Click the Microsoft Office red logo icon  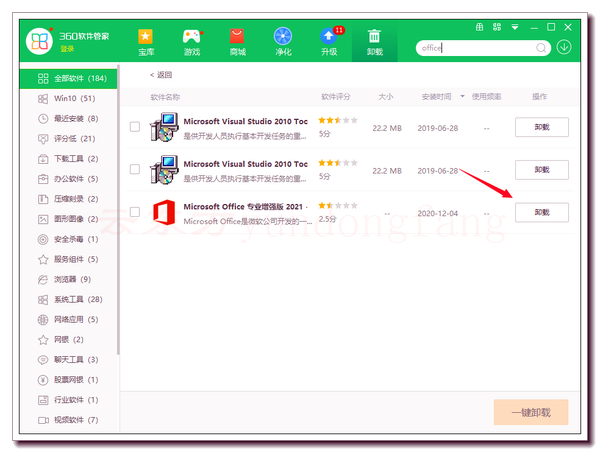point(164,212)
